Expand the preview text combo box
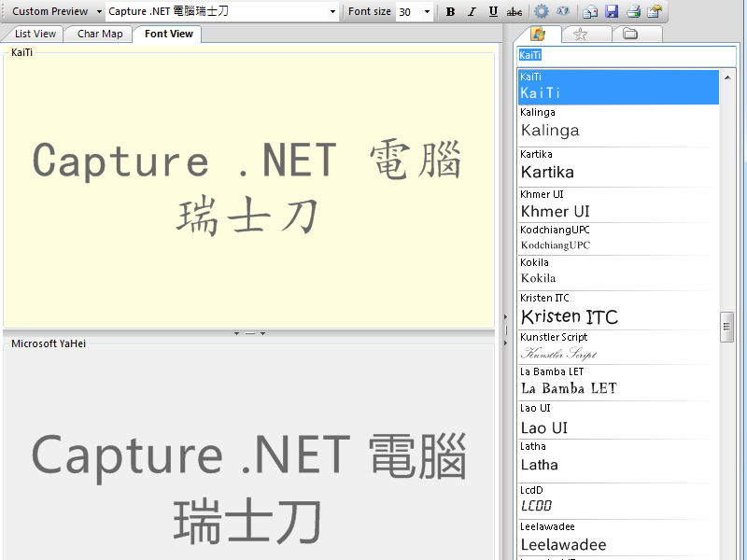Image resolution: width=747 pixels, height=560 pixels. (332, 11)
